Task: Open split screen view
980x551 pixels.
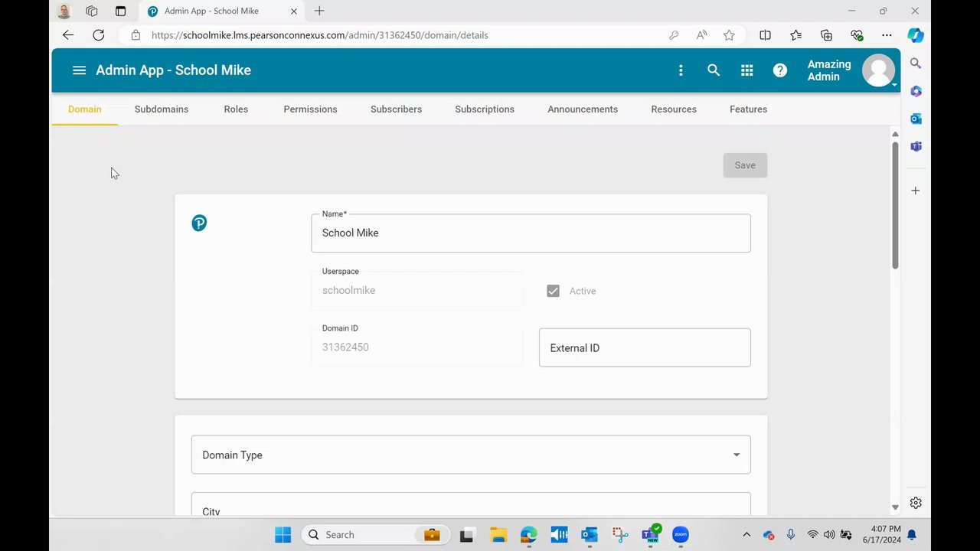Action: pyautogui.click(x=765, y=35)
